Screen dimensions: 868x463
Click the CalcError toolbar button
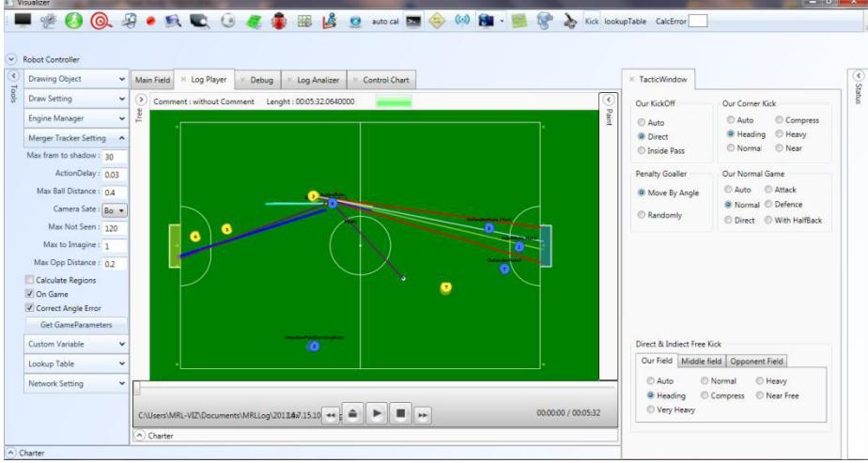(671, 22)
